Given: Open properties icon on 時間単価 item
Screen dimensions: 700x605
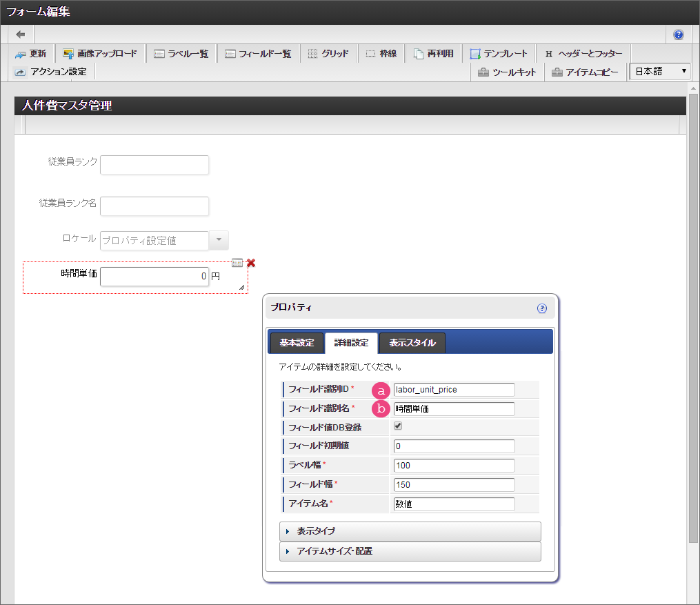Looking at the screenshot, I should pyautogui.click(x=237, y=263).
